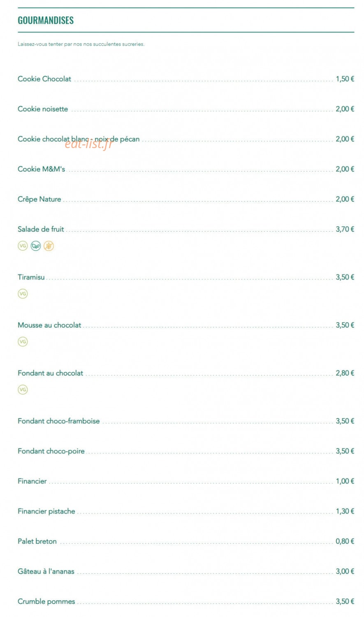The height and width of the screenshot is (617, 364).
Task: Click the Fondant choco-poire price 3,50 €
Action: click(x=345, y=451)
